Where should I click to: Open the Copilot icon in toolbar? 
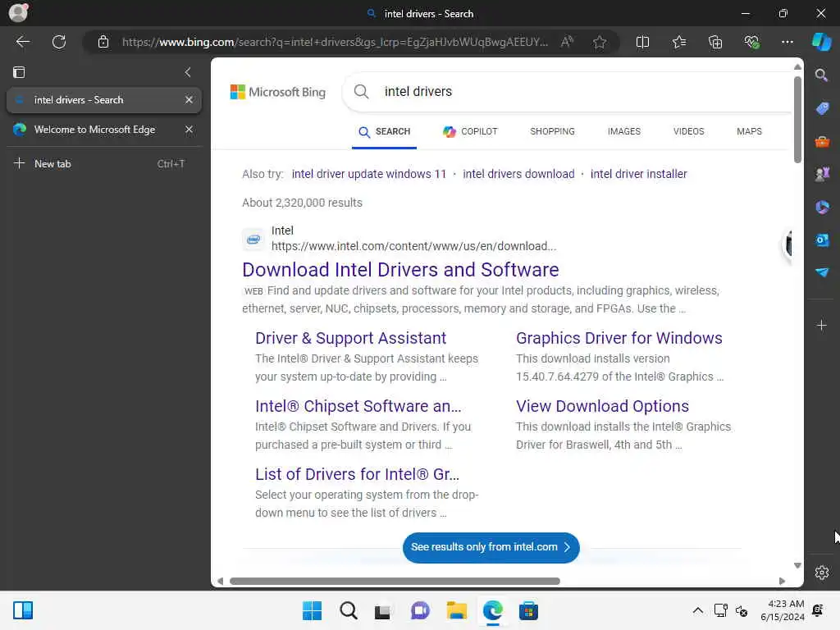821,42
